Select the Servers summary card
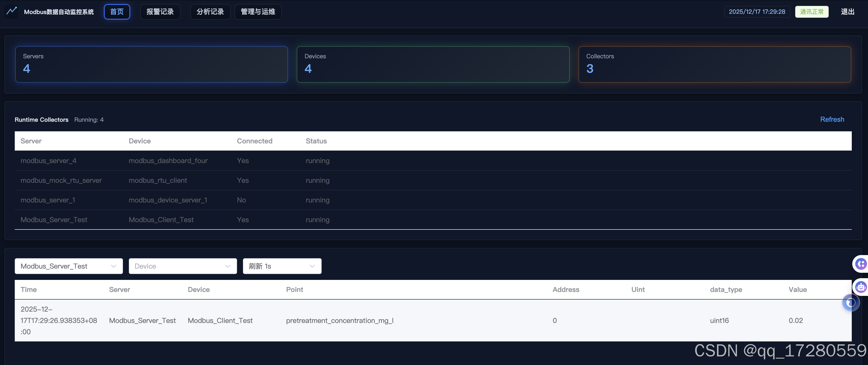 151,64
